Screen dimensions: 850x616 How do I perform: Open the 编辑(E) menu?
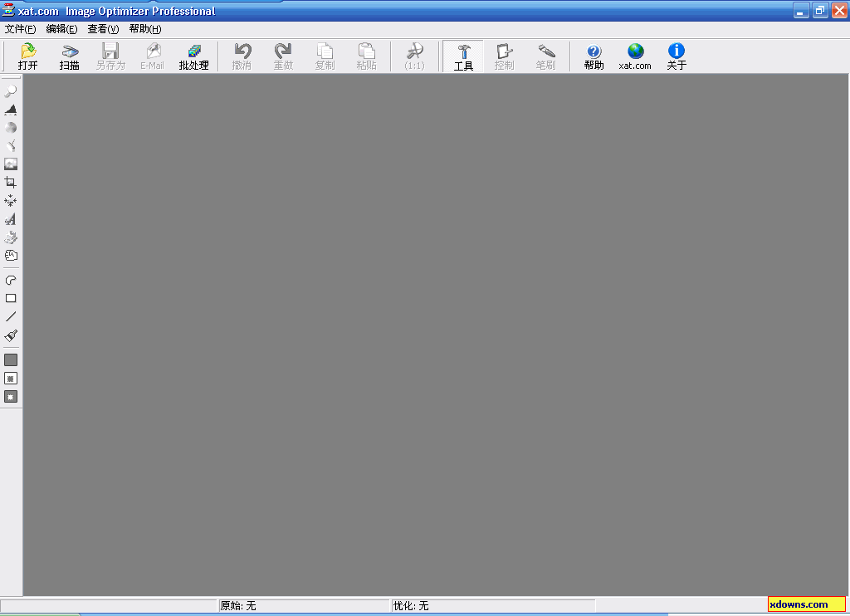coord(61,29)
